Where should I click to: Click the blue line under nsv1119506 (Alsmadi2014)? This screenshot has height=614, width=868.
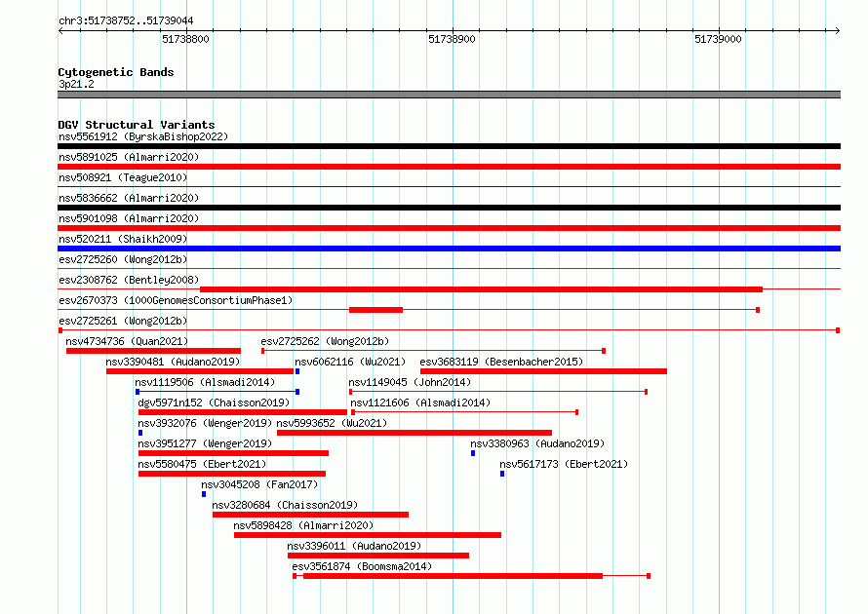tap(217, 392)
